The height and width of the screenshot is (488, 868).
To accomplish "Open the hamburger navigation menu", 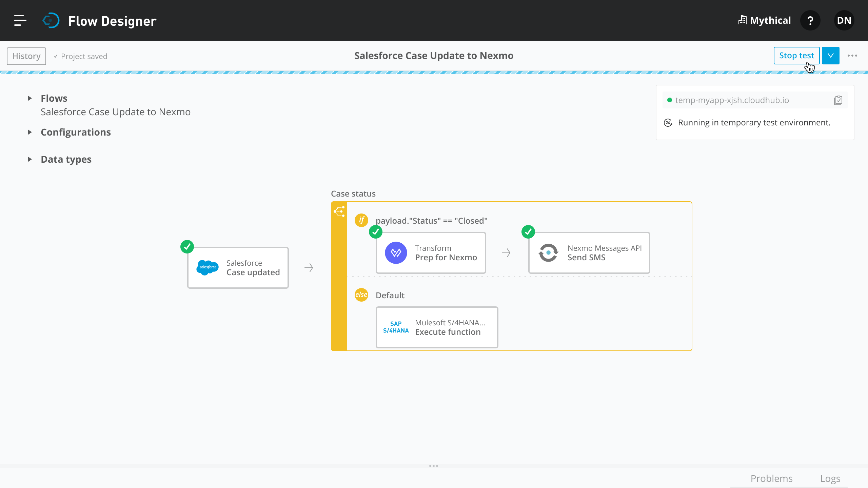I will coord(20,20).
